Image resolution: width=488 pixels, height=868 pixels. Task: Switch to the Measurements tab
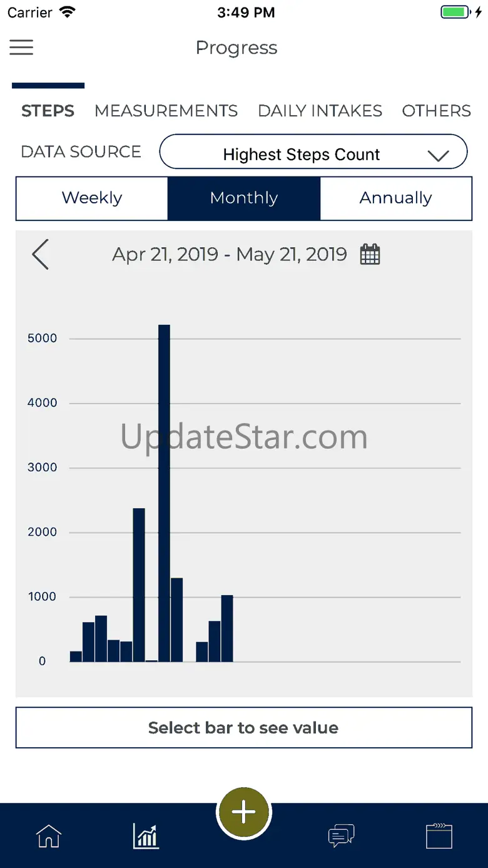(166, 111)
